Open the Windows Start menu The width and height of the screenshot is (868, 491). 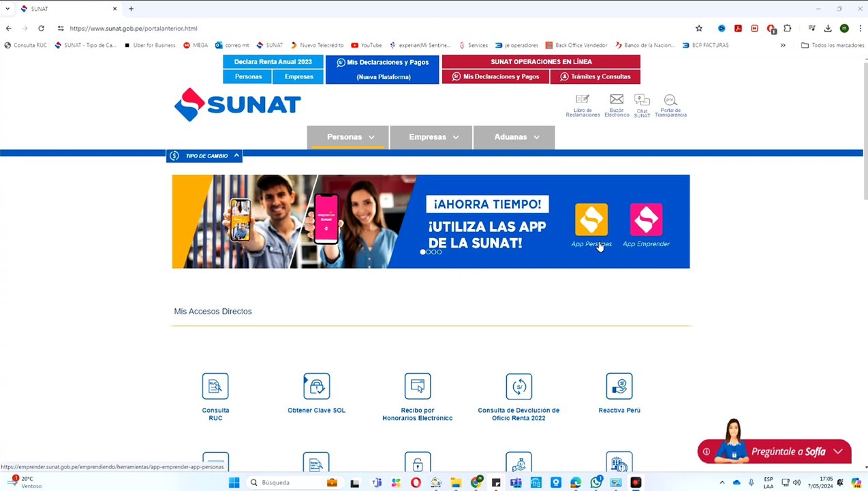coord(234,482)
